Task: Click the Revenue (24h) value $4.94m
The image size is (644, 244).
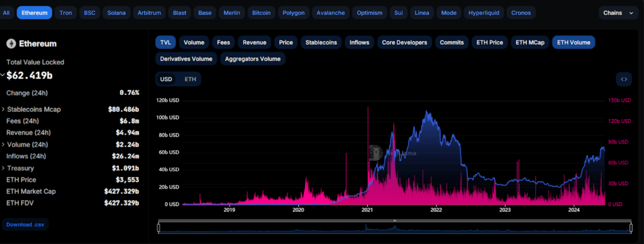Action: [128, 133]
